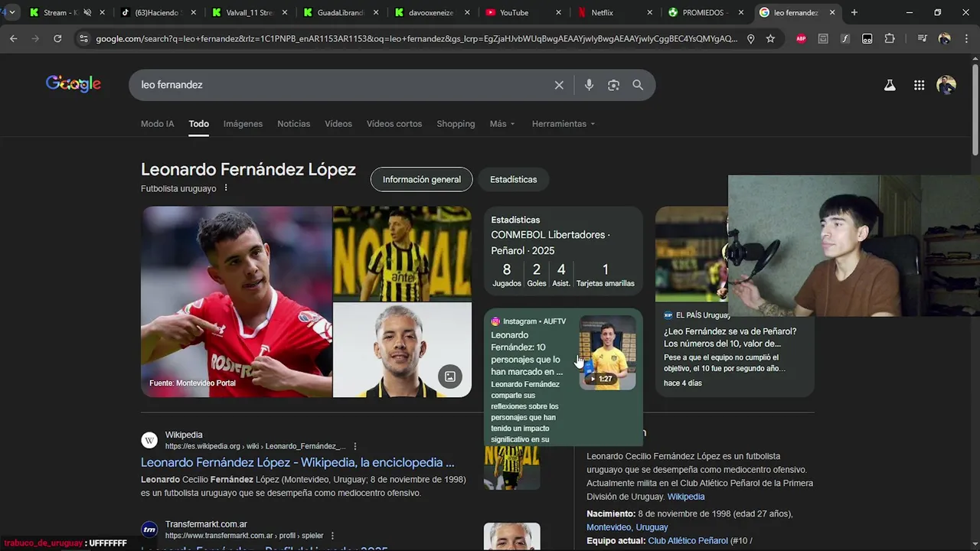Screen dimensions: 980x551
Task: Open the media control toolbar icon
Action: click(922, 38)
